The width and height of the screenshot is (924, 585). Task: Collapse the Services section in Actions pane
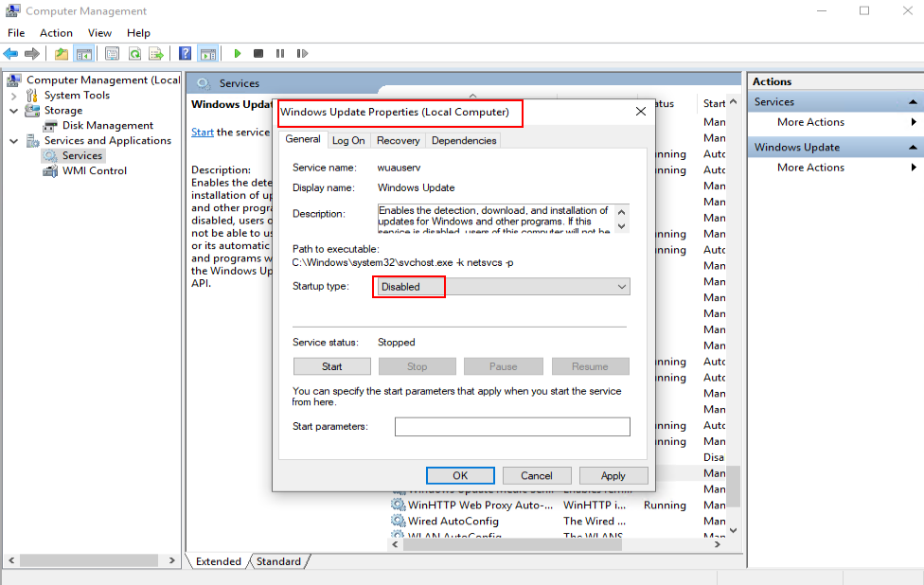coord(913,102)
